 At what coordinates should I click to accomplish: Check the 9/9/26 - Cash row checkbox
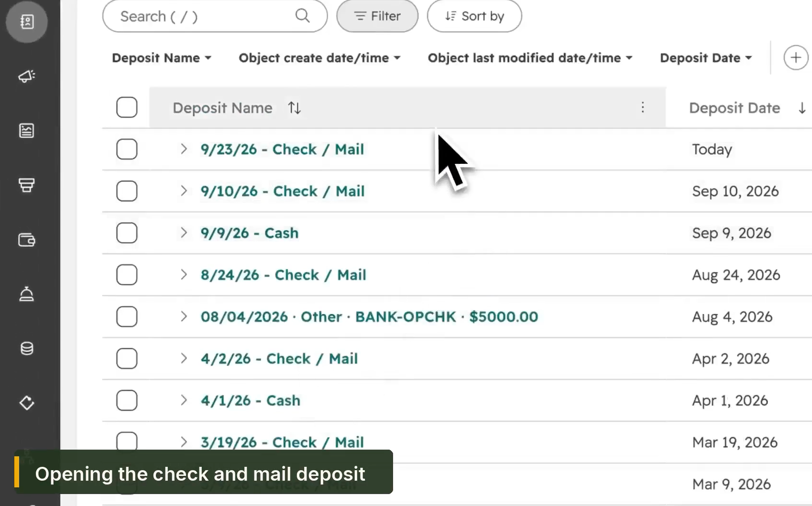coord(127,233)
